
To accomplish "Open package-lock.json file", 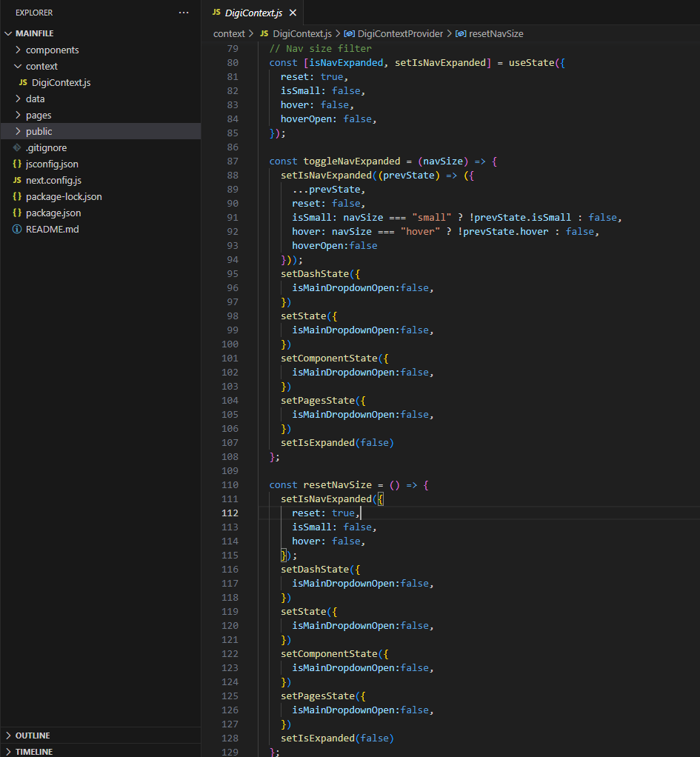I will coord(64,197).
